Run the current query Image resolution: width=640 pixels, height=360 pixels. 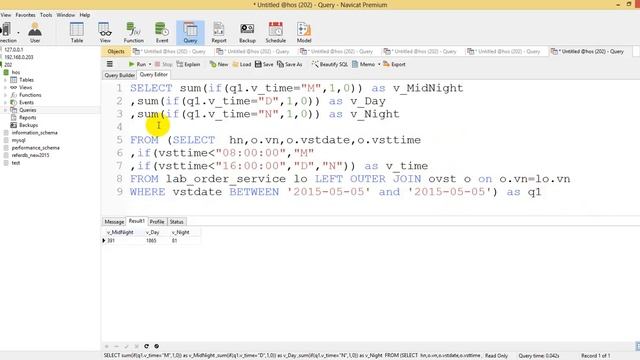pyautogui.click(x=138, y=64)
